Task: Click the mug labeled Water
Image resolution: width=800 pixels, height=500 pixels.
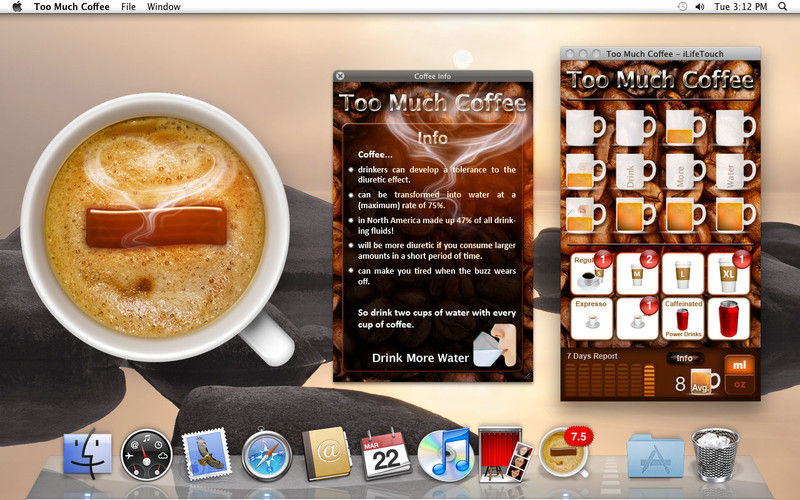Action: click(735, 172)
